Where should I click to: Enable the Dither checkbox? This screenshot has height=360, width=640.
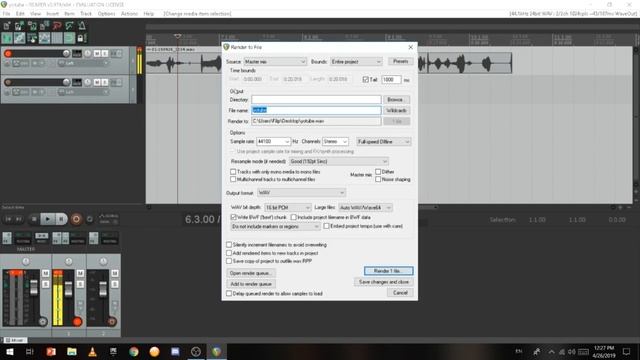click(378, 172)
